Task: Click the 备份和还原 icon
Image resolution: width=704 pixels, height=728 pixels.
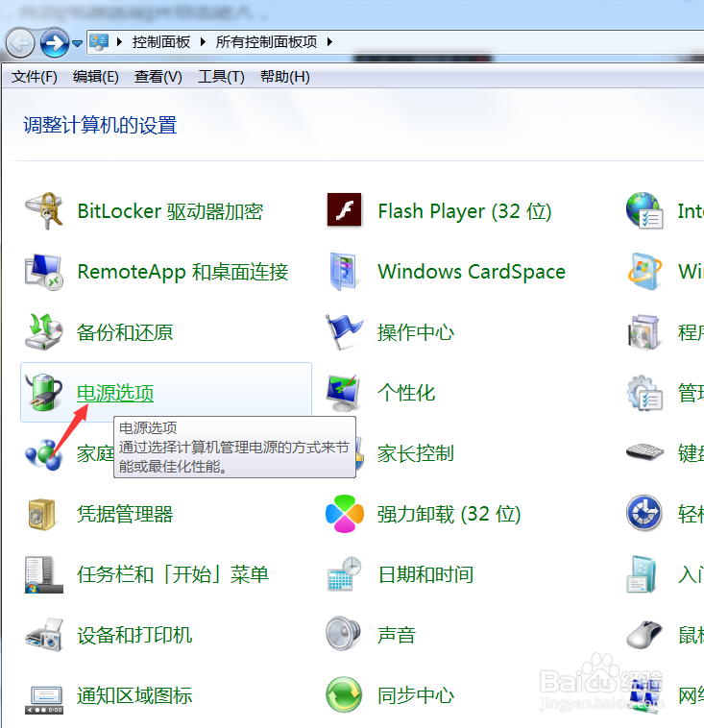Action: click(43, 332)
